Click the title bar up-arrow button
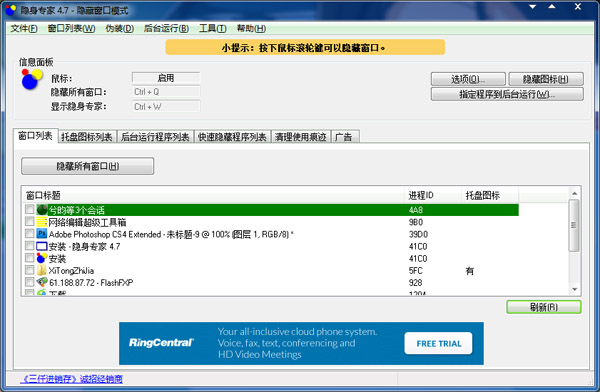Viewport: 600px width, 392px height. (x=551, y=7)
